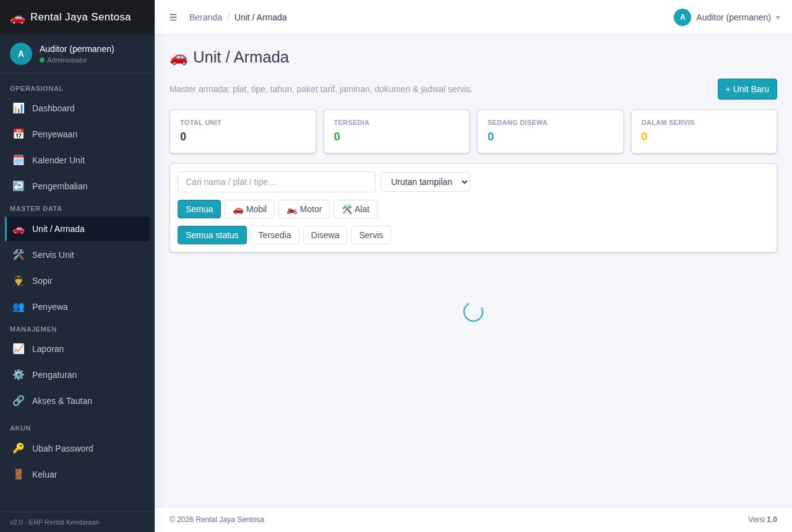Click the Keluar logout link
Viewport: 792px width, 532px height.
click(x=77, y=474)
